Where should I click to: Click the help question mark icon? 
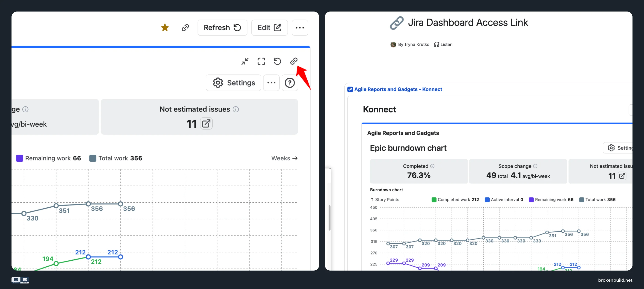click(x=290, y=83)
